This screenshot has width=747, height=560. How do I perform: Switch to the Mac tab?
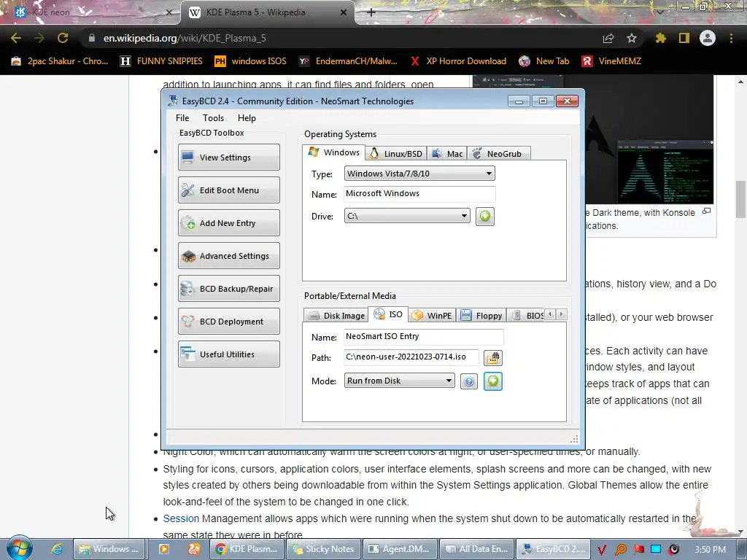coord(447,153)
